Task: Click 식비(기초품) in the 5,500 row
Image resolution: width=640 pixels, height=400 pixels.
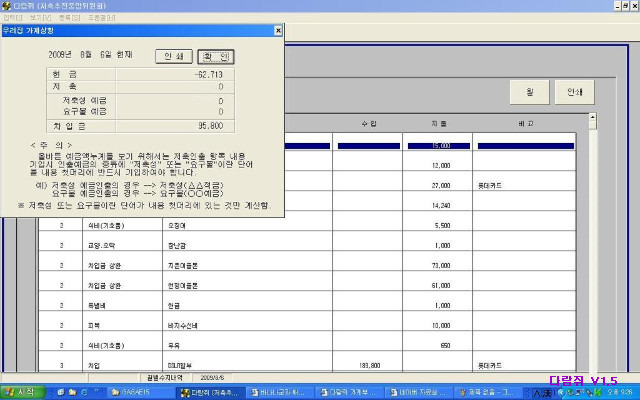Action: click(106, 226)
